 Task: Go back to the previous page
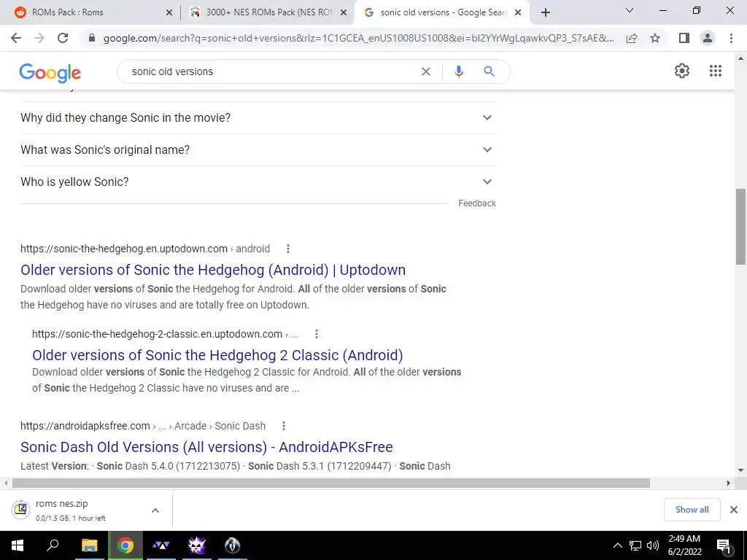pos(16,38)
